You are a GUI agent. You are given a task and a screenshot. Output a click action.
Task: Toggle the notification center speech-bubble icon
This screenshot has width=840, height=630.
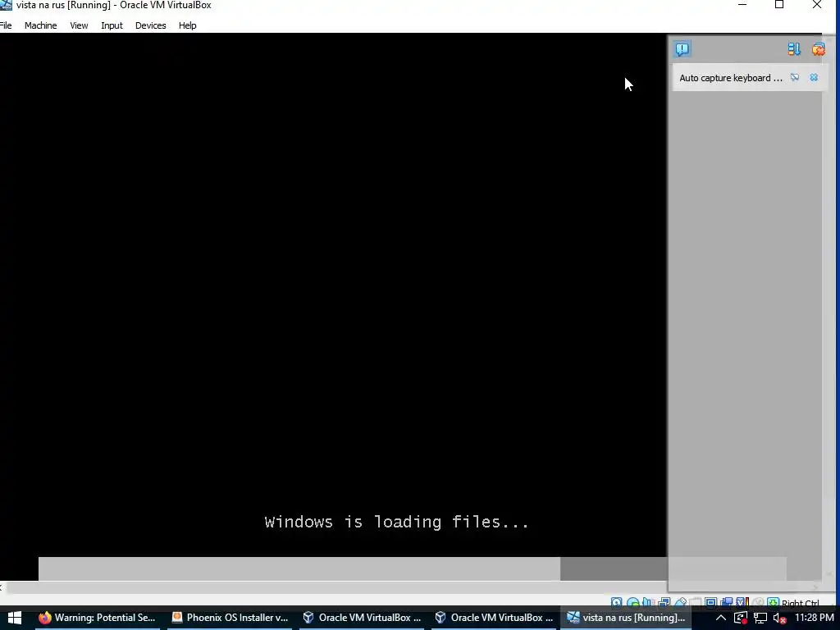pos(682,49)
